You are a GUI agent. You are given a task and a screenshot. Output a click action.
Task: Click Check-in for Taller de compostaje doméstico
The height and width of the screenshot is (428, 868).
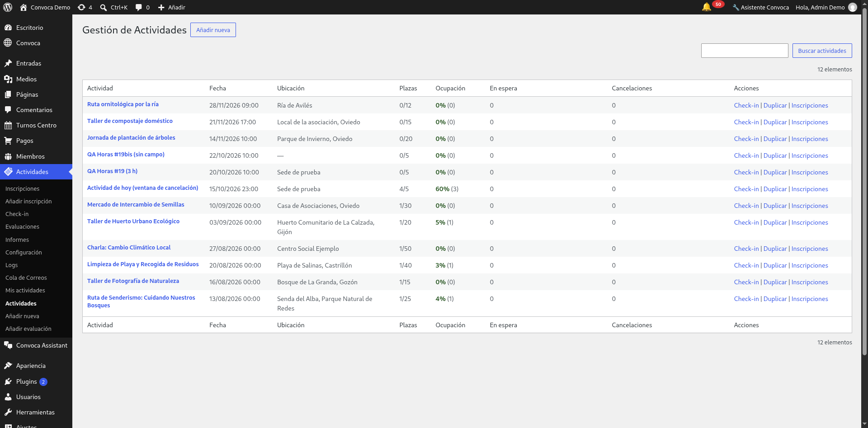(746, 122)
